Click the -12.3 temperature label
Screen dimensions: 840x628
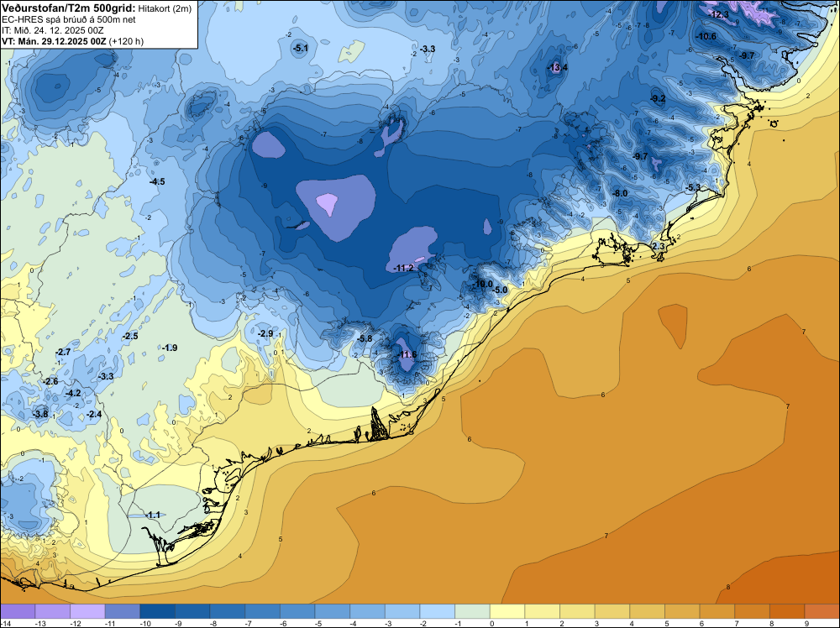(x=719, y=14)
